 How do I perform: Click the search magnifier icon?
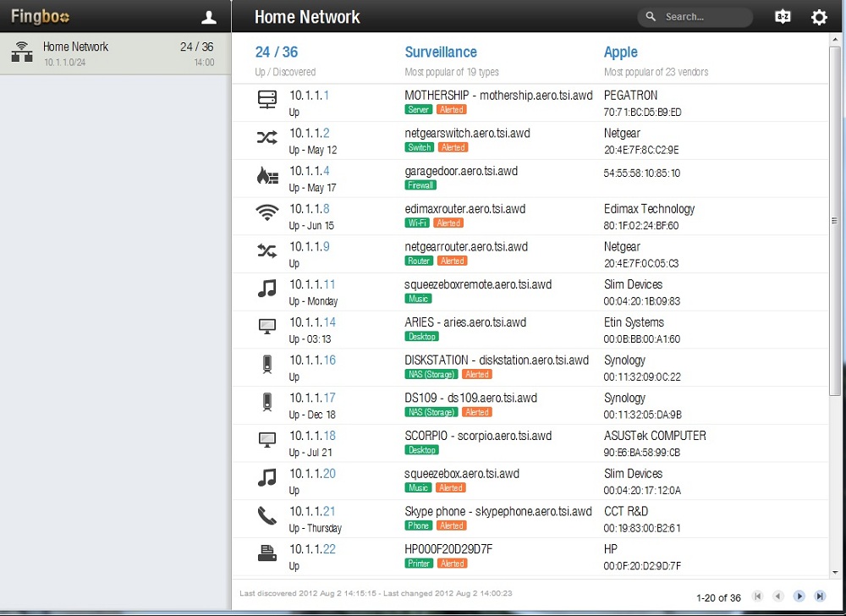(651, 17)
